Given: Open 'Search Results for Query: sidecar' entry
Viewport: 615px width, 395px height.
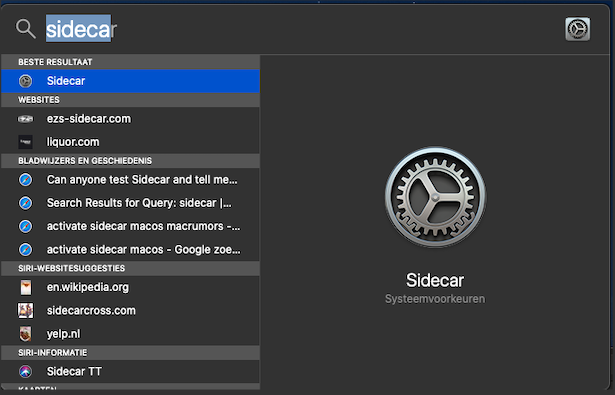Looking at the screenshot, I should tap(130, 203).
